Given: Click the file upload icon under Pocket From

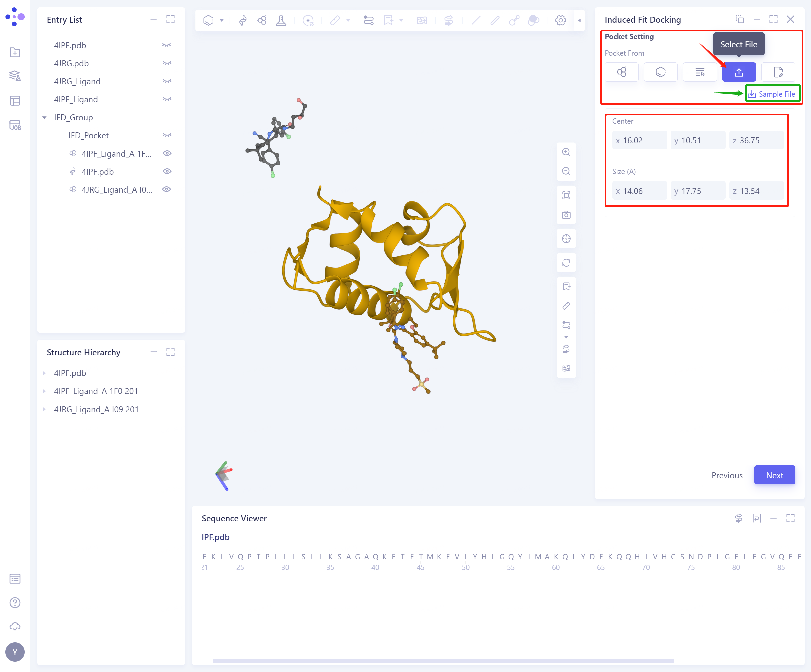Looking at the screenshot, I should pos(739,72).
